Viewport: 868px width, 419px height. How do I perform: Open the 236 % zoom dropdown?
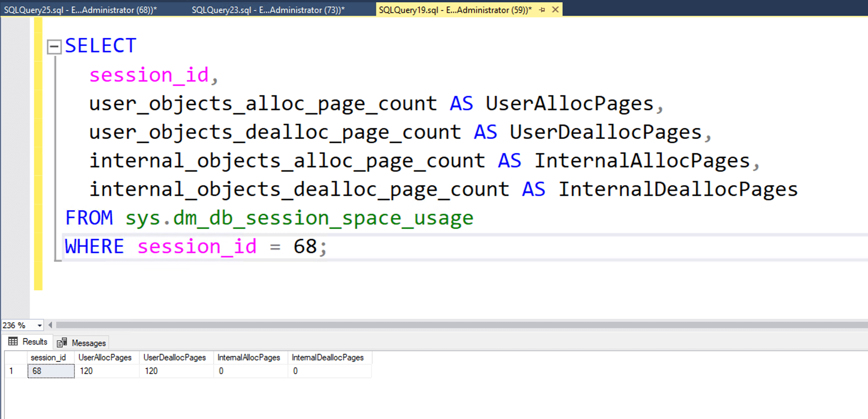39,325
